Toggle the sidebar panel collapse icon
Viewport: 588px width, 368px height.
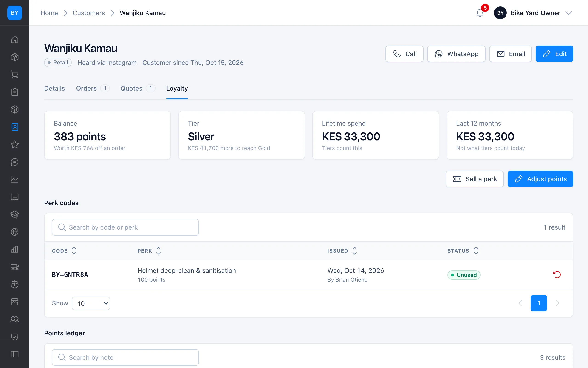click(x=14, y=354)
